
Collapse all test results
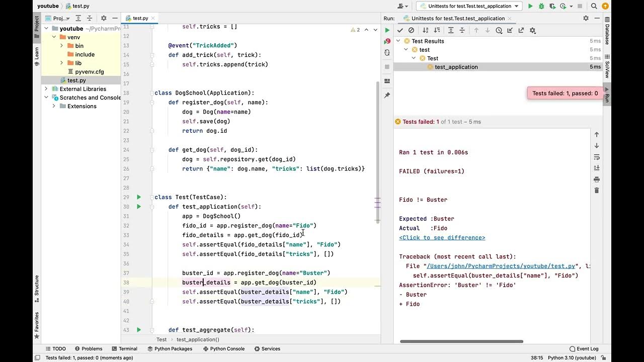point(462,30)
